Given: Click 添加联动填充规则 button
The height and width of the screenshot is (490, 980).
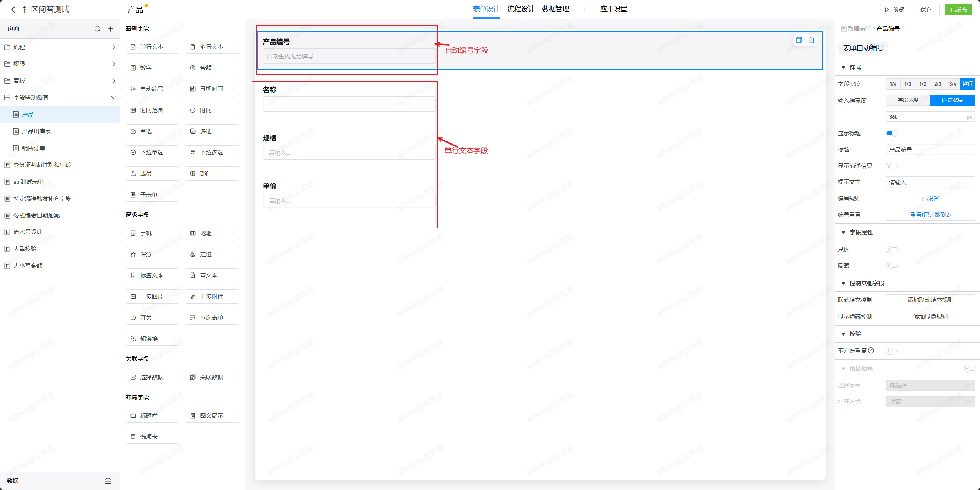Looking at the screenshot, I should coord(930,300).
